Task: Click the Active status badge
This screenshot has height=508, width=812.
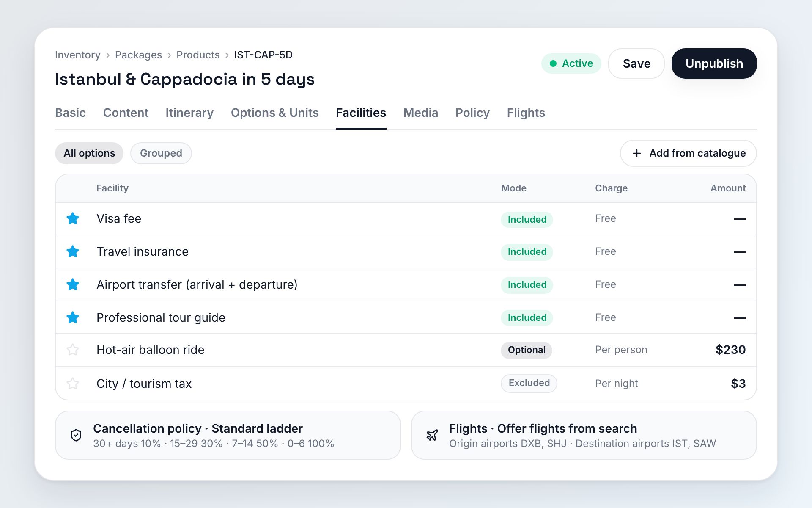Action: pyautogui.click(x=571, y=63)
